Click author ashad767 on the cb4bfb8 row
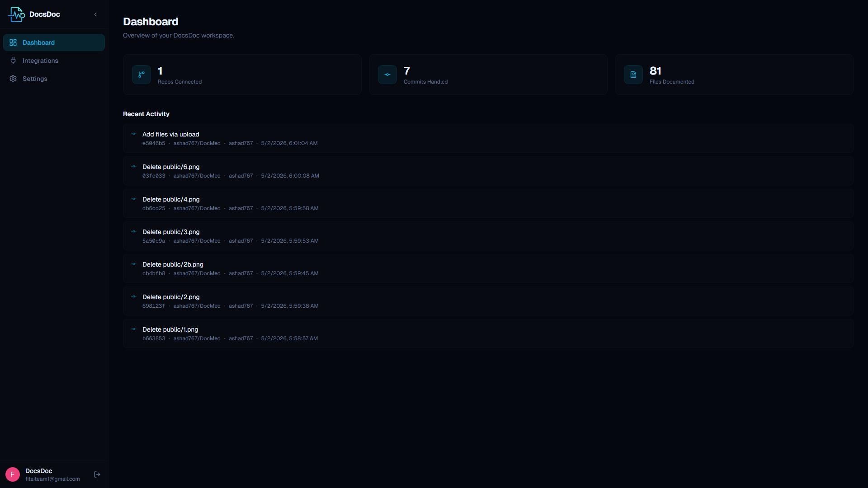 (241, 273)
